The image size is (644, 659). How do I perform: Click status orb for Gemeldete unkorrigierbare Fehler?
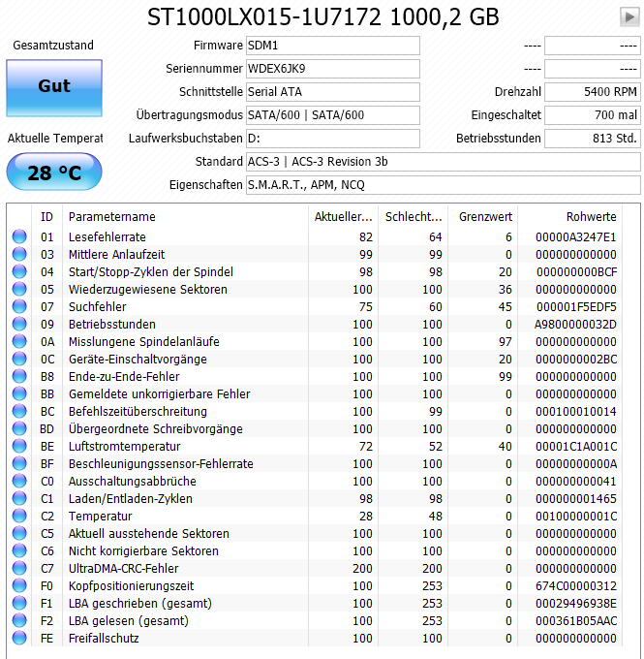click(19, 393)
